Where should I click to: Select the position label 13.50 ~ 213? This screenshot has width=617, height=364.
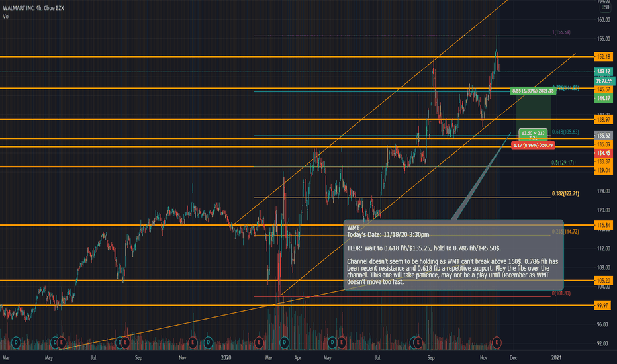[x=533, y=134]
